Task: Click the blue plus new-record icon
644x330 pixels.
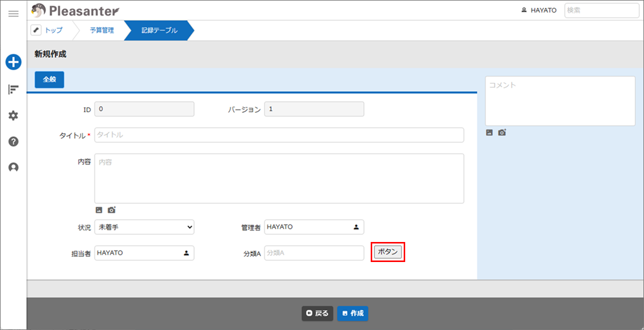Action: (x=13, y=62)
